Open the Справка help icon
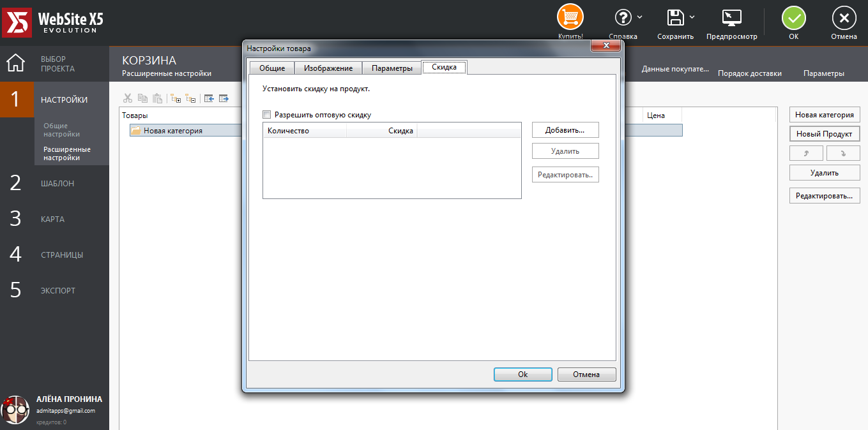Viewport: 868px width, 430px height. [623, 17]
